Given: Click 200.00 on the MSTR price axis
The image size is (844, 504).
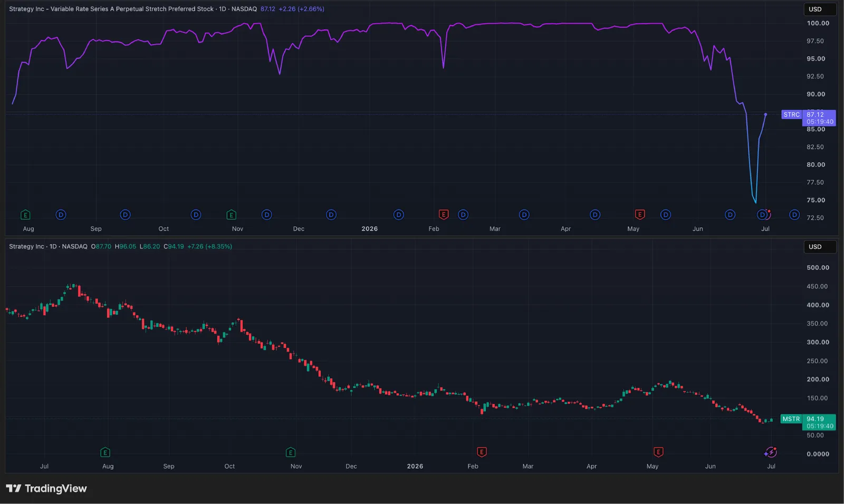Looking at the screenshot, I should [x=818, y=380].
